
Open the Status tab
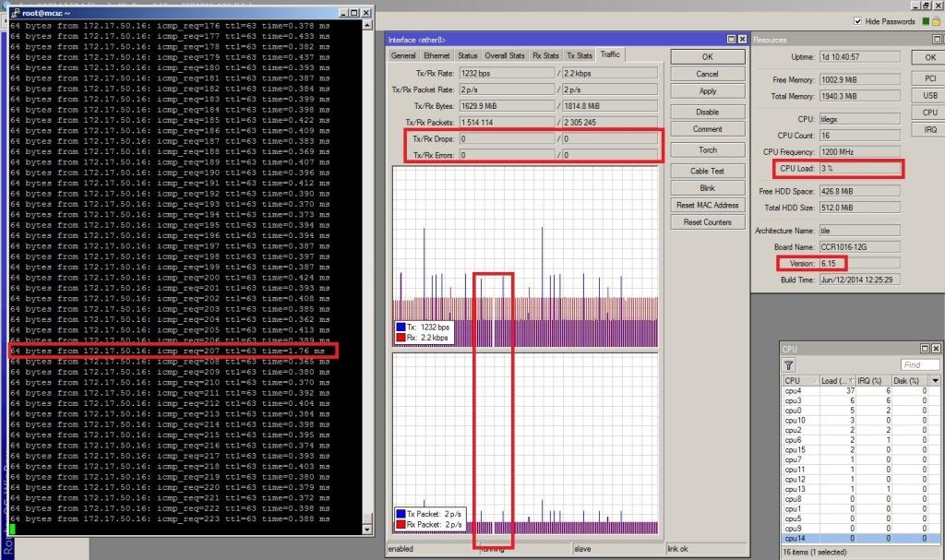[467, 55]
